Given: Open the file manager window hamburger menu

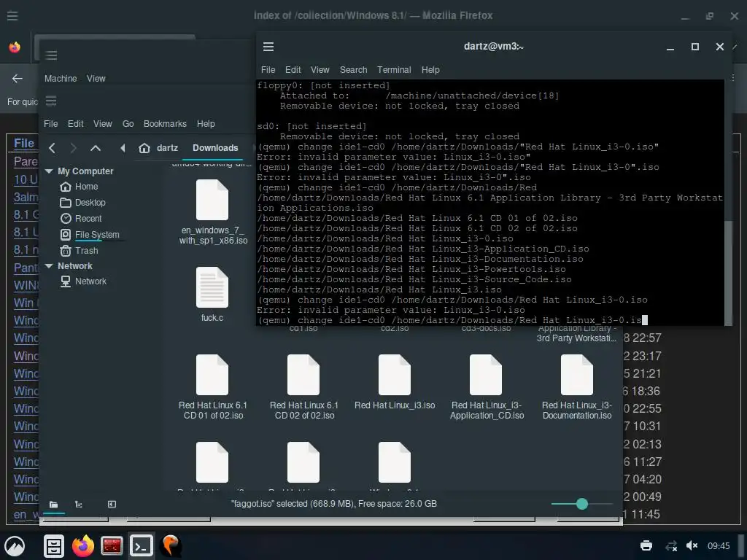Looking at the screenshot, I should (51, 101).
